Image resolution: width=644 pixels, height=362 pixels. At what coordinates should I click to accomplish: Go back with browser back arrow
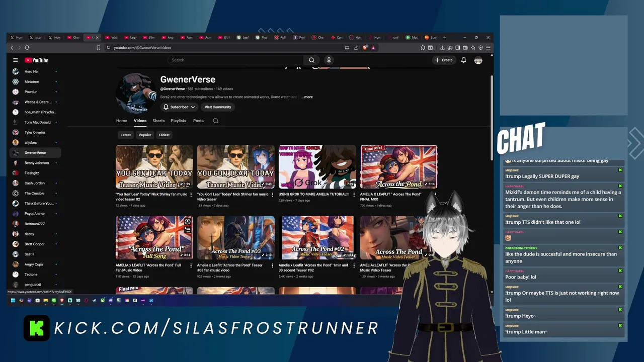click(12, 48)
